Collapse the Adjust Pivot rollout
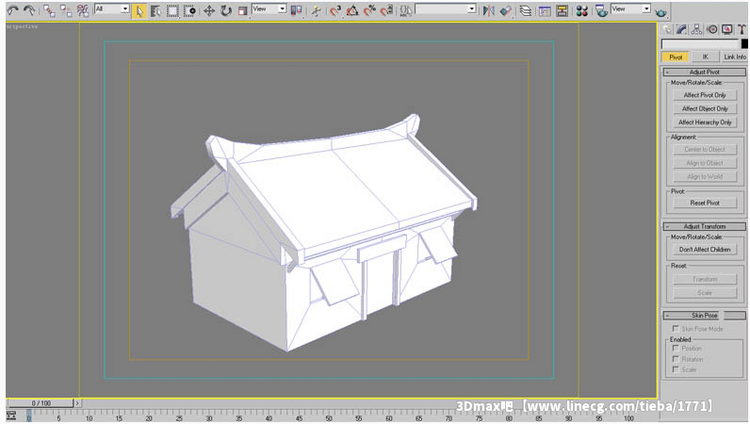The height and width of the screenshot is (424, 750). point(704,72)
